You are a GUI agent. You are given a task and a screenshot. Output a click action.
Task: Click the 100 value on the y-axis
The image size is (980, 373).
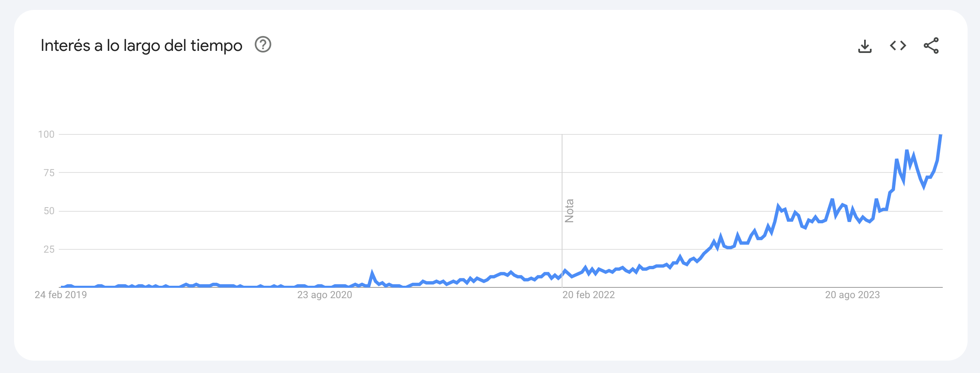click(x=46, y=134)
